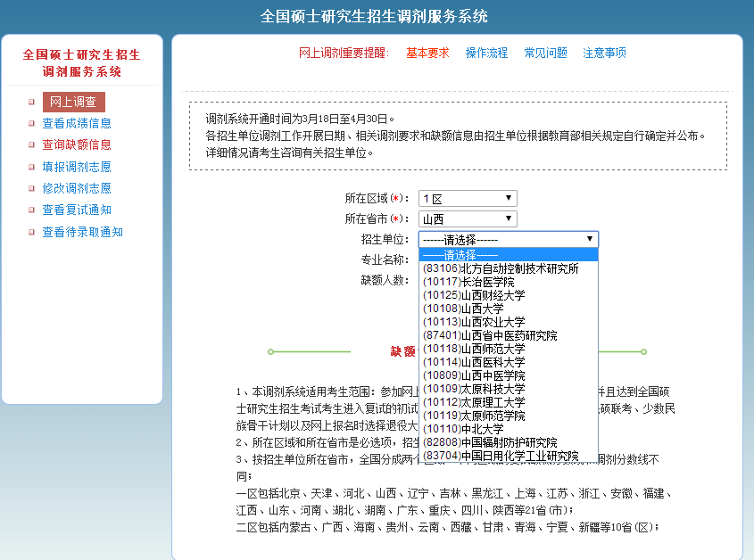Pick (10809)山西中医学院 from list
The image size is (754, 560).
point(509,376)
